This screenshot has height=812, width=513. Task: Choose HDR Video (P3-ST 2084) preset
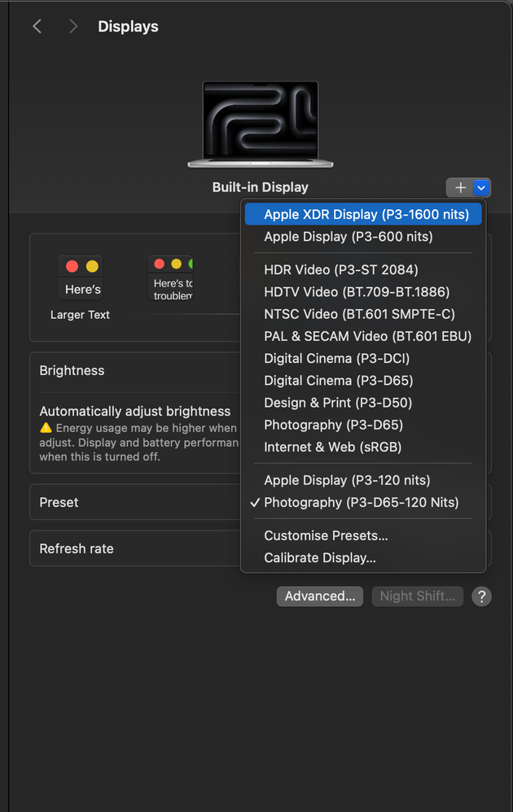341,269
